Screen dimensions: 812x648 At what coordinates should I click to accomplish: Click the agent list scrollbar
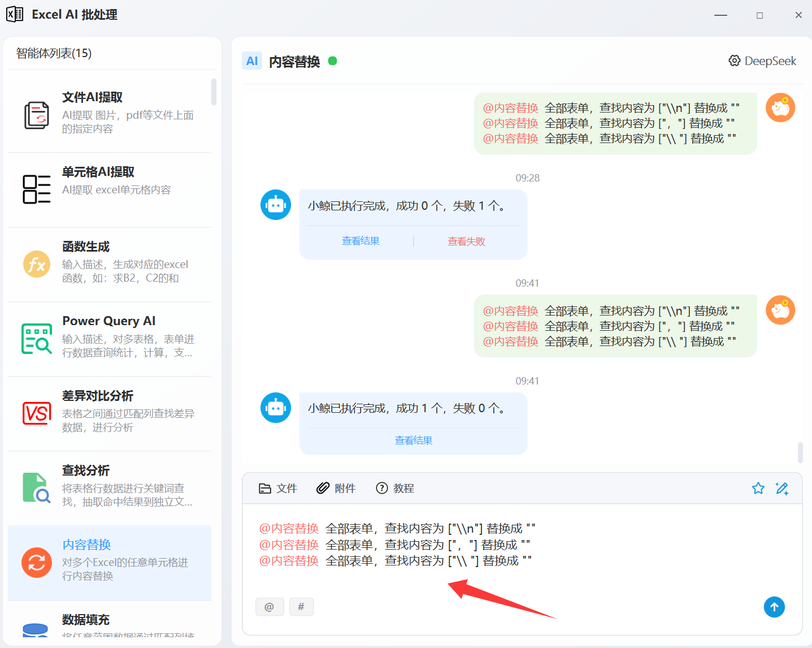click(214, 92)
